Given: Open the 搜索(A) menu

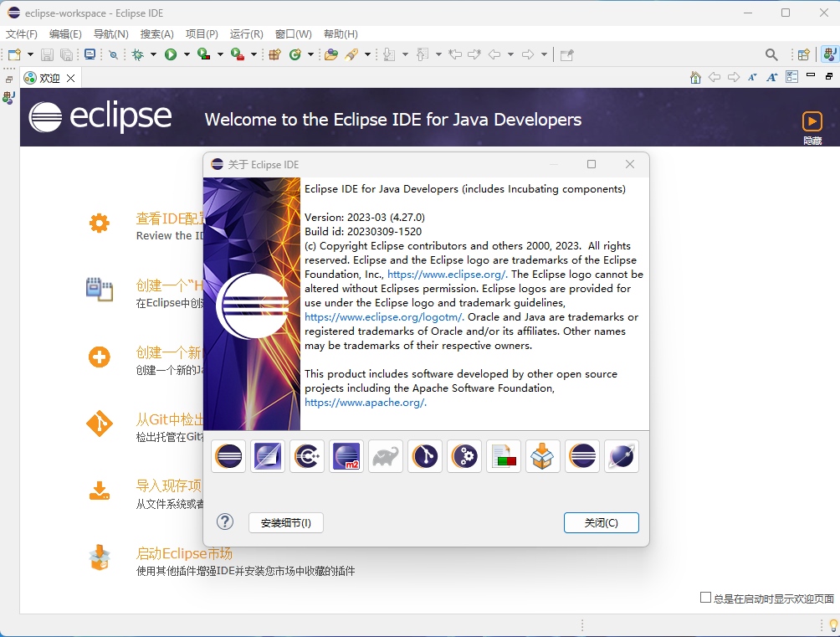Looking at the screenshot, I should point(157,34).
